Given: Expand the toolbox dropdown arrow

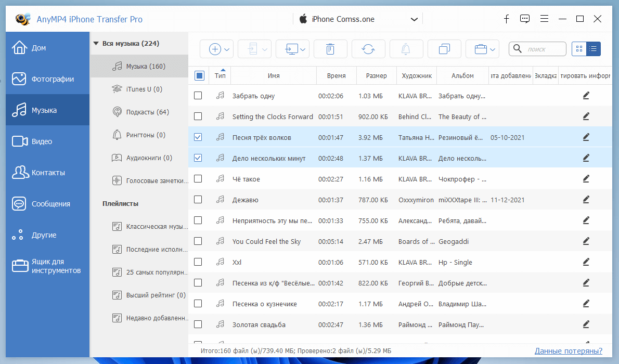Looking at the screenshot, I should [493, 50].
